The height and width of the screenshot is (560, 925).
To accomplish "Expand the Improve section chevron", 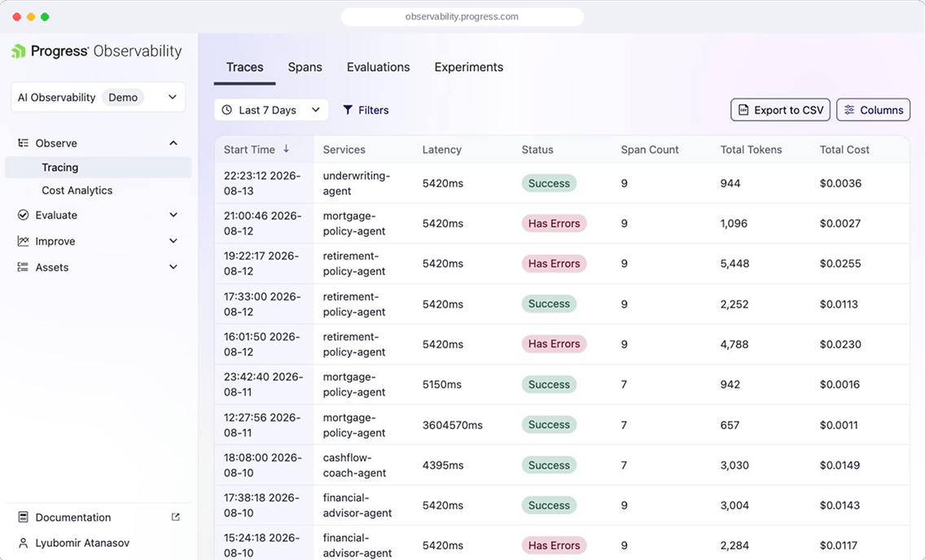I will [173, 240].
